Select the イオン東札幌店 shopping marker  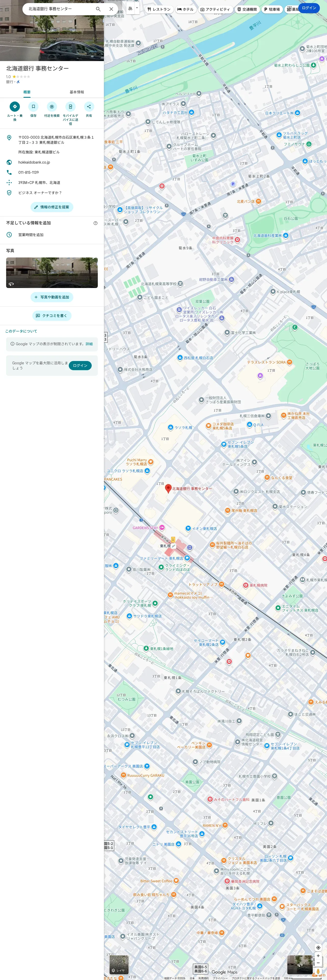(x=188, y=528)
